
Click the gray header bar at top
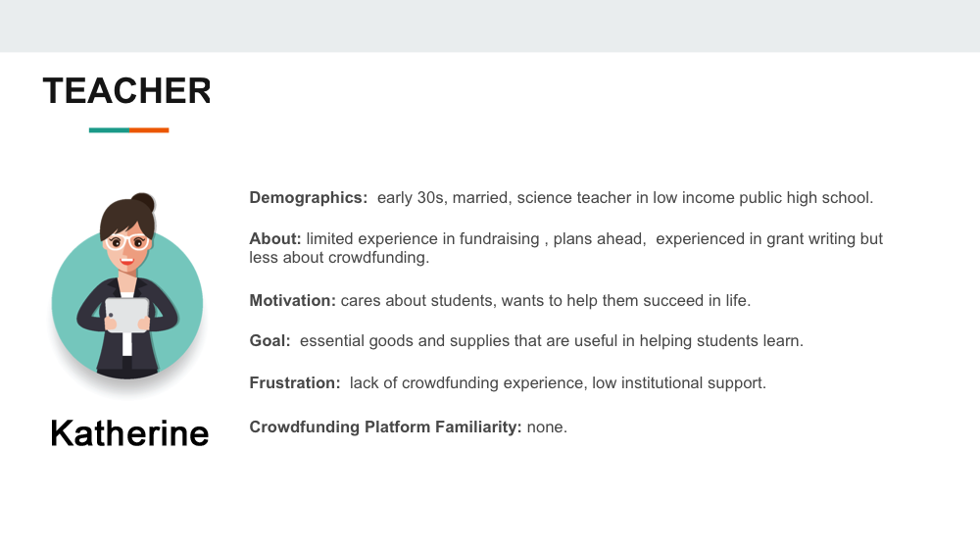pos(490,25)
